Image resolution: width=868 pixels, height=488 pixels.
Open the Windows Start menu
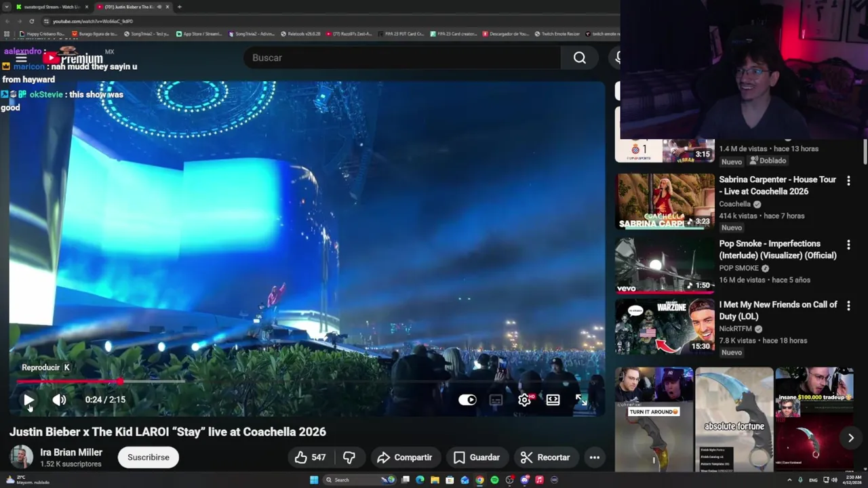pyautogui.click(x=314, y=480)
